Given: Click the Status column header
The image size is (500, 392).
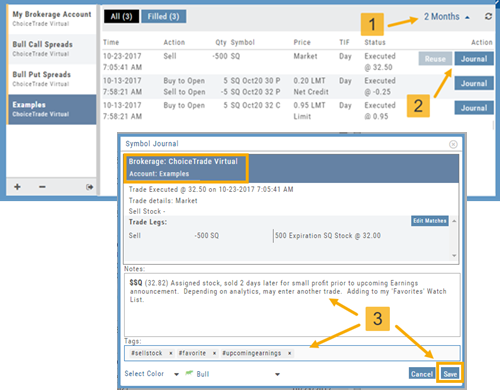Looking at the screenshot, I should click(x=375, y=42).
